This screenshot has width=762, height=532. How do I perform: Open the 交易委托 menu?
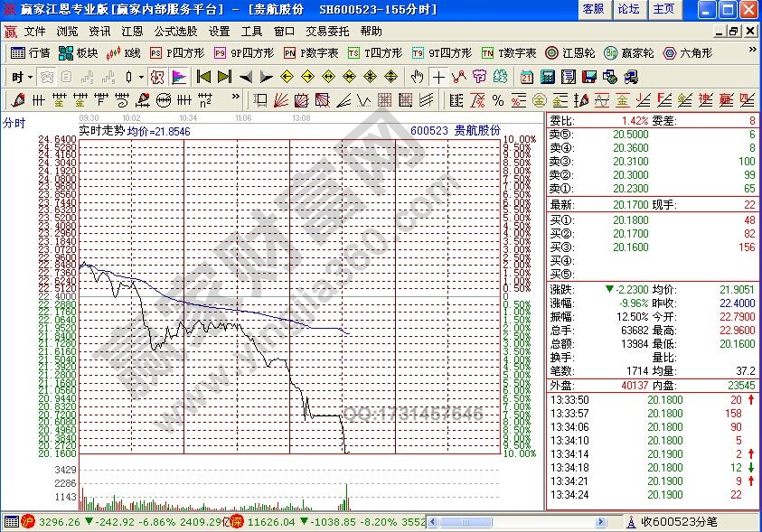(325, 31)
